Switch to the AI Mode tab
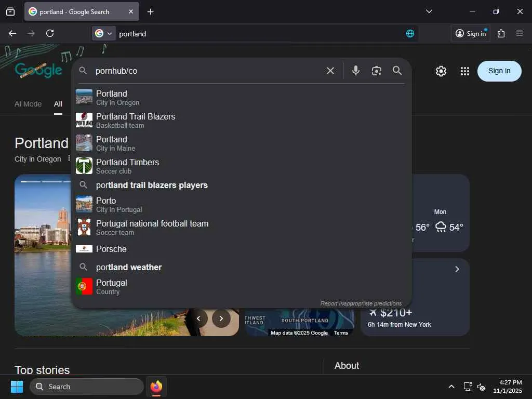The width and height of the screenshot is (532, 399). point(28,104)
